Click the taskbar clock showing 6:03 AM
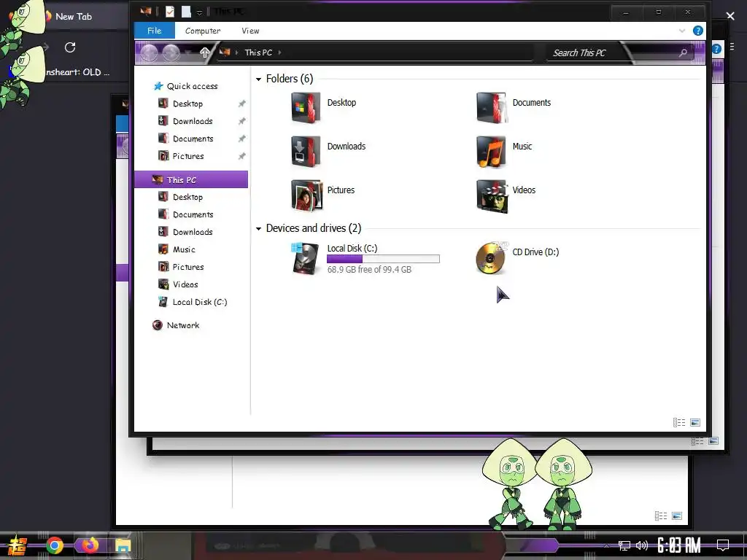Image resolution: width=747 pixels, height=560 pixels. coord(678,545)
